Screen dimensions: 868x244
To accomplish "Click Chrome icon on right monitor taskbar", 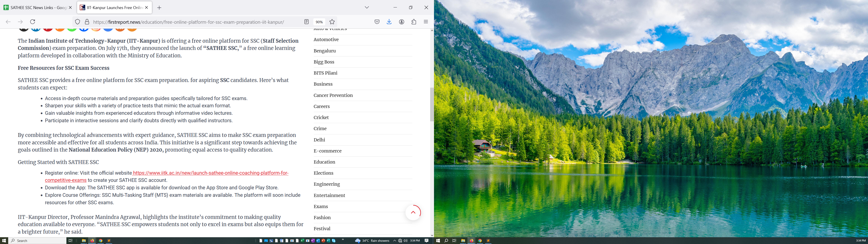I will pyautogui.click(x=480, y=241).
